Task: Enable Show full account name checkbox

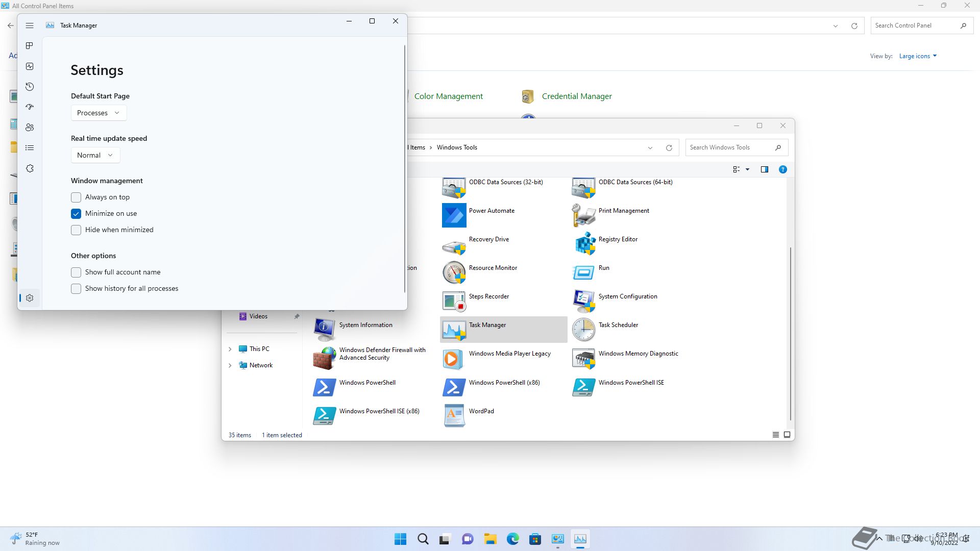Action: tap(76, 272)
